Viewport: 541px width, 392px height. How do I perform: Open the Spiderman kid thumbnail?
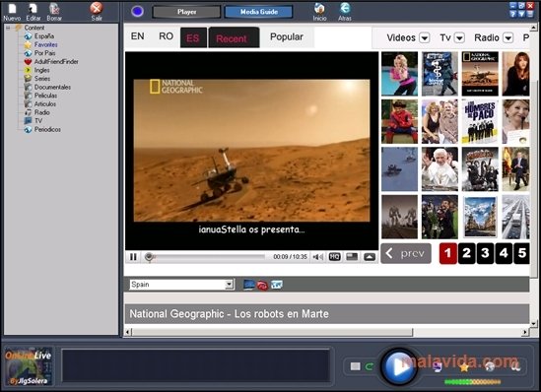(399, 121)
